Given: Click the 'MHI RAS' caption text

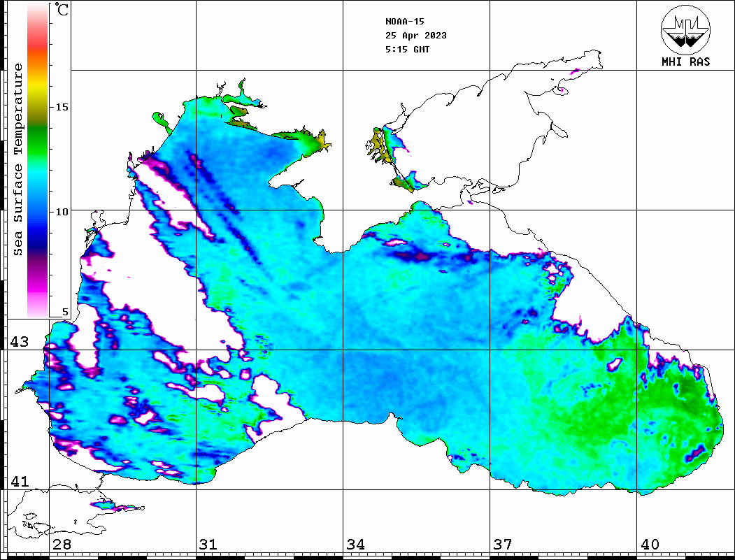Looking at the screenshot, I should click(686, 62).
